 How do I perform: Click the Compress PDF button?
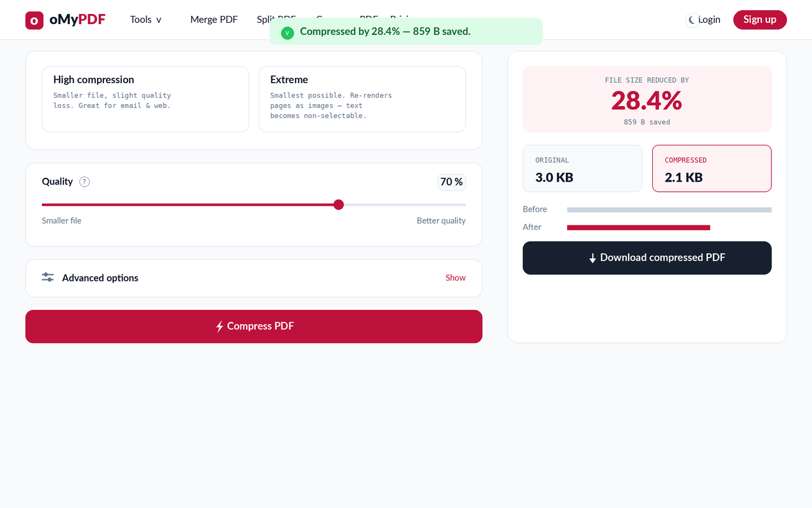pos(254,326)
